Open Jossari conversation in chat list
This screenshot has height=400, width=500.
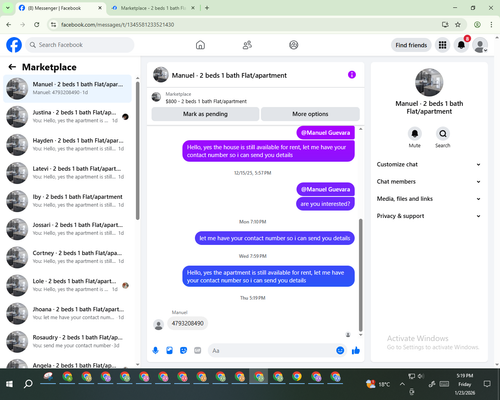pos(67,229)
